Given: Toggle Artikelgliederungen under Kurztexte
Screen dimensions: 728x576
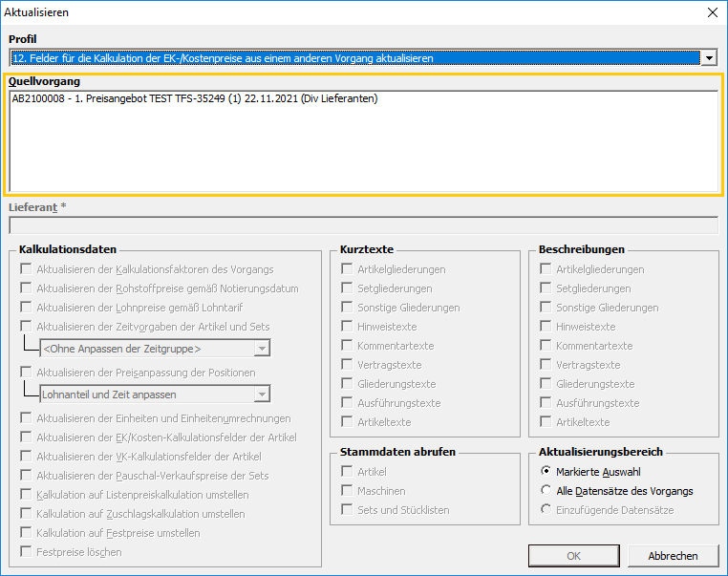Looking at the screenshot, I should [348, 269].
